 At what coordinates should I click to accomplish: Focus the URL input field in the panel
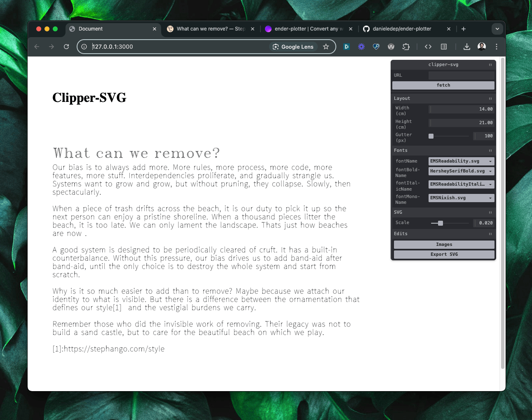pos(462,76)
